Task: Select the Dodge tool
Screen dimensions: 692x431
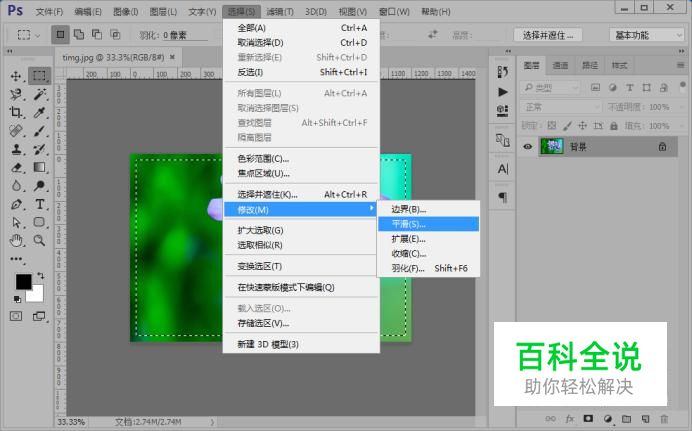Action: point(40,186)
